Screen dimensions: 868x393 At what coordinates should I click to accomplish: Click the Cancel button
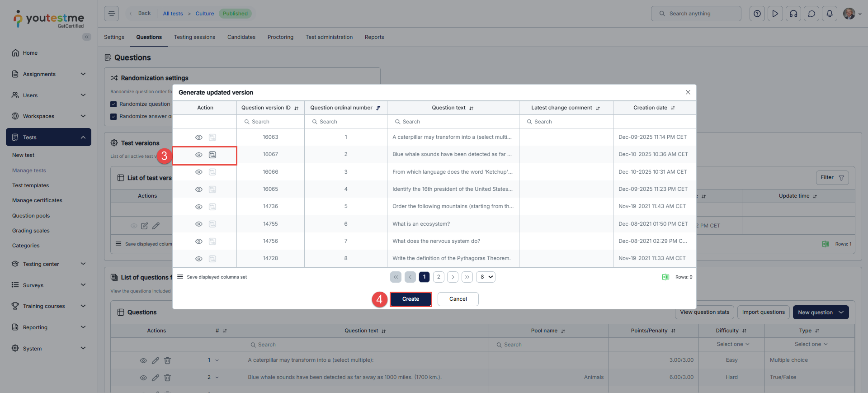click(458, 299)
